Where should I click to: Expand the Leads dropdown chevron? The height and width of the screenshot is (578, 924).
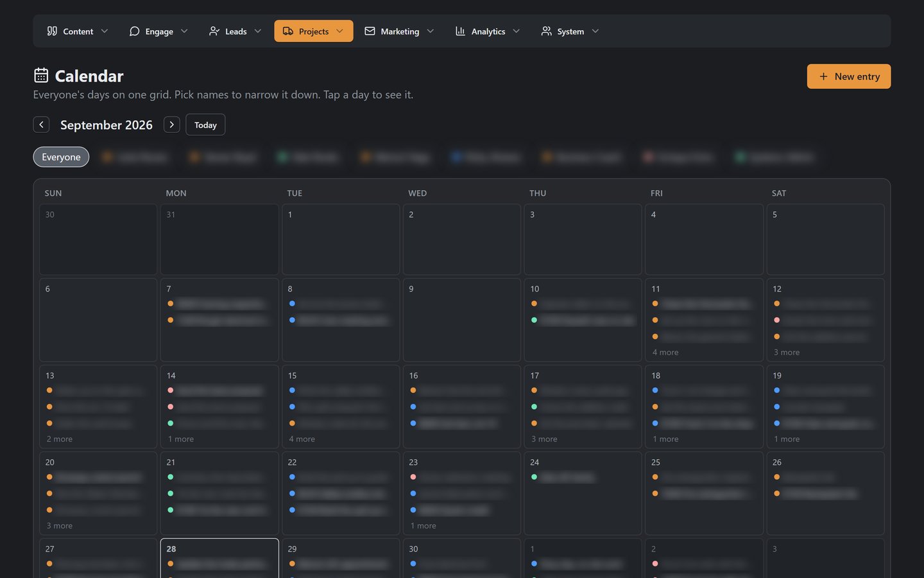pyautogui.click(x=258, y=31)
